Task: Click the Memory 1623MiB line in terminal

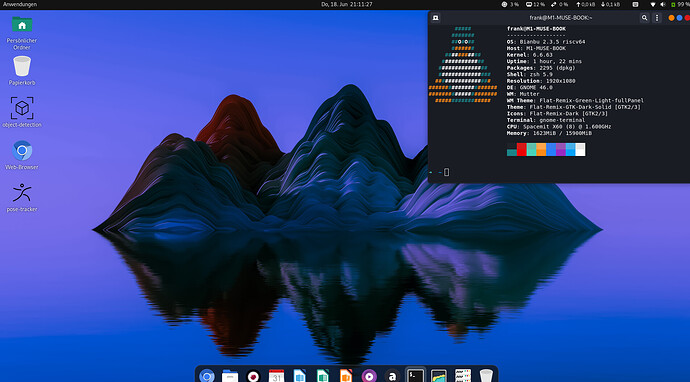Action: [x=549, y=133]
